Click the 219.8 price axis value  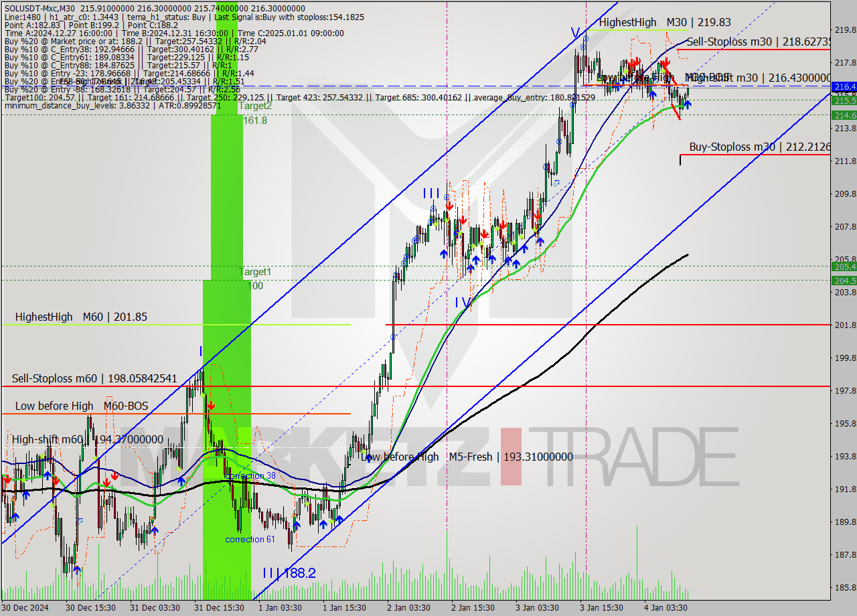(844, 29)
